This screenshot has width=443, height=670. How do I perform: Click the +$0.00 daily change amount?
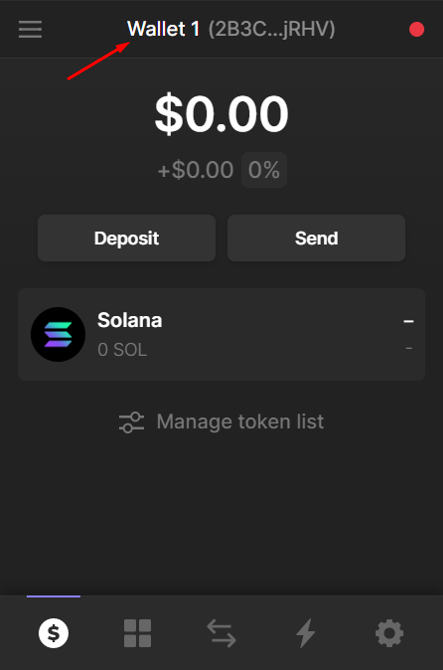pyautogui.click(x=196, y=170)
